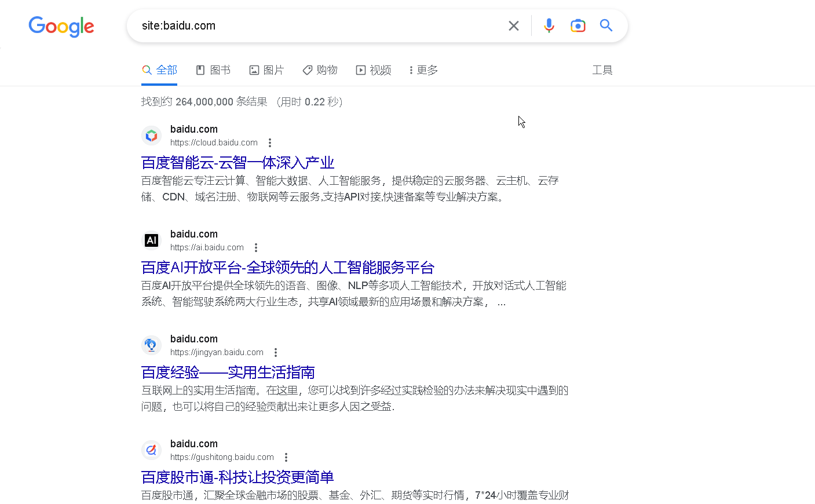Image resolution: width=815 pixels, height=504 pixels.
Task: Switch to the 视频 tab
Action: point(374,70)
